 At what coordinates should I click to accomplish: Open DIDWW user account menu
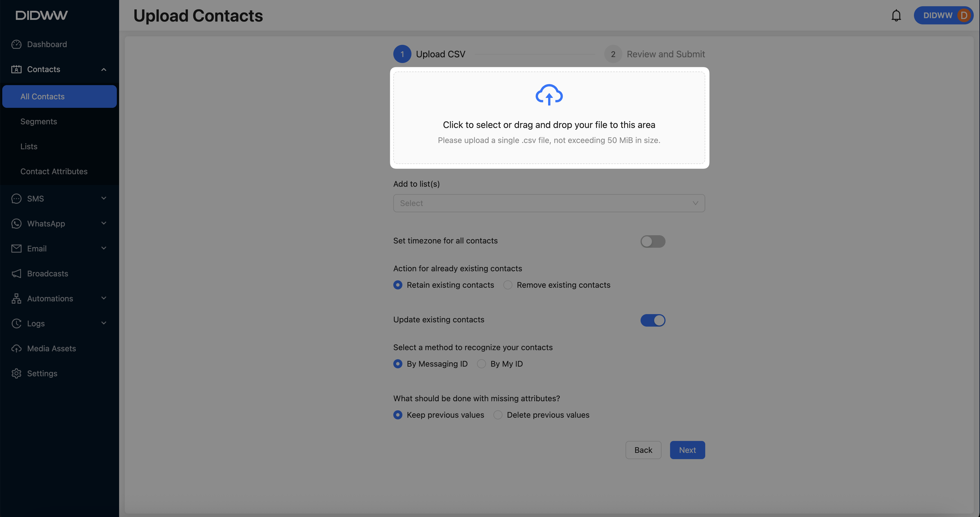pyautogui.click(x=943, y=16)
